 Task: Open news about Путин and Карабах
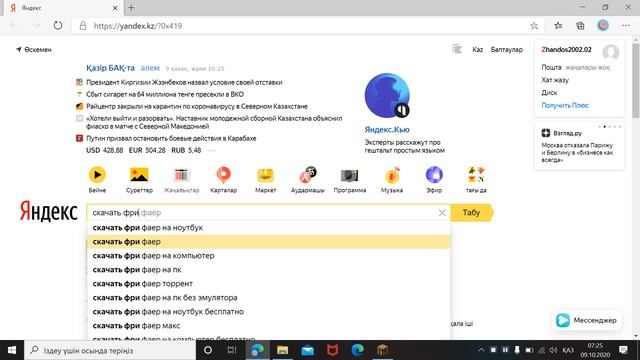click(x=171, y=138)
